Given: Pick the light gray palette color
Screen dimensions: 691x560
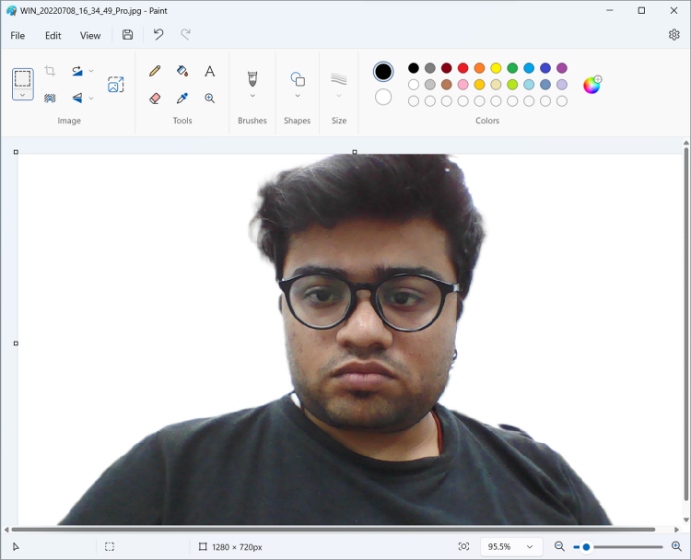Looking at the screenshot, I should tap(430, 84).
